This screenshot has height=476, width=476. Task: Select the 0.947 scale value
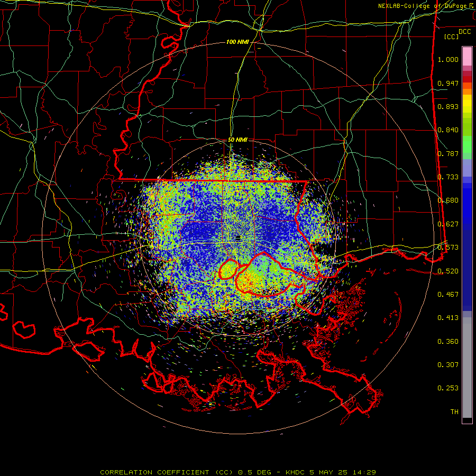pyautogui.click(x=448, y=83)
